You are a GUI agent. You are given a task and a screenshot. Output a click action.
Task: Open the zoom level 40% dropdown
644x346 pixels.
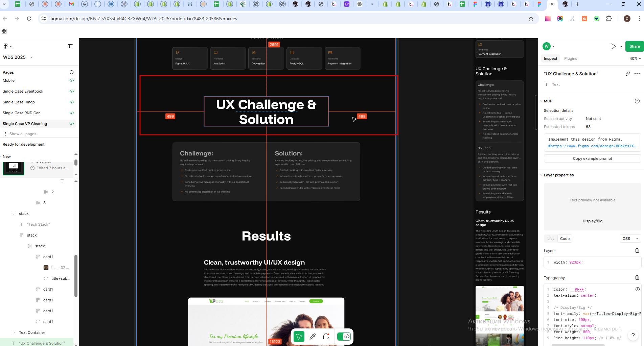pyautogui.click(x=635, y=58)
